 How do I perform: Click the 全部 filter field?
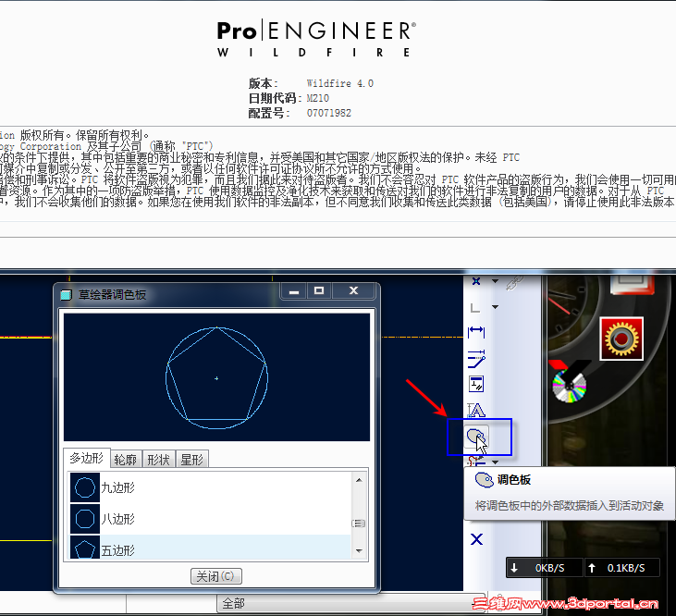(x=350, y=603)
